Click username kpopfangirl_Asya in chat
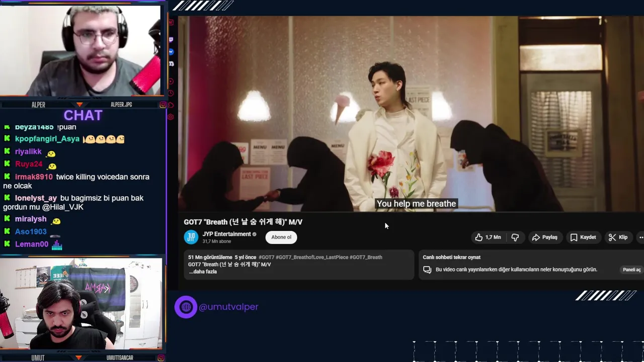Viewport: 644px width, 362px height. (47, 139)
